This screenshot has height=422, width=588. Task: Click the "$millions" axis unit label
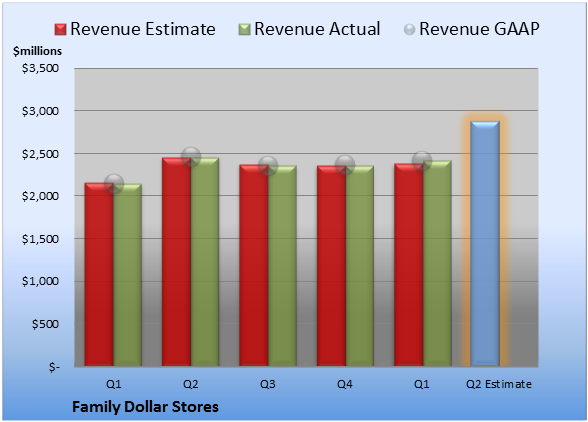coord(38,51)
